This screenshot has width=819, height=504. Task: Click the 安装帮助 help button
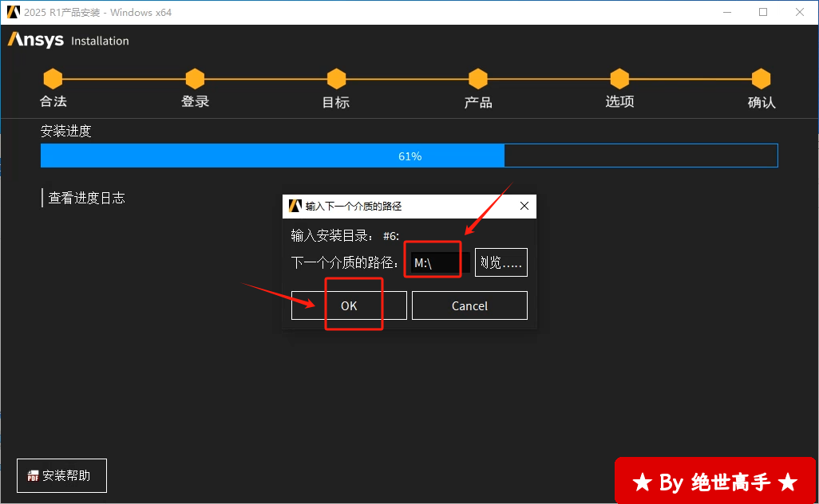pos(61,476)
